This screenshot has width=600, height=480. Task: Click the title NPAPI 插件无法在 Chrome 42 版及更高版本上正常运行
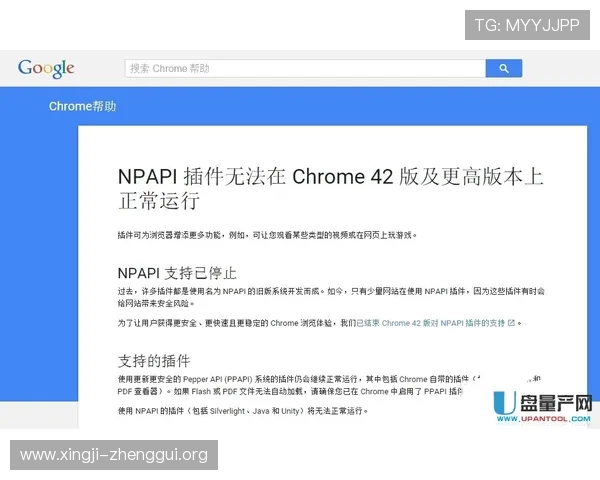331,188
